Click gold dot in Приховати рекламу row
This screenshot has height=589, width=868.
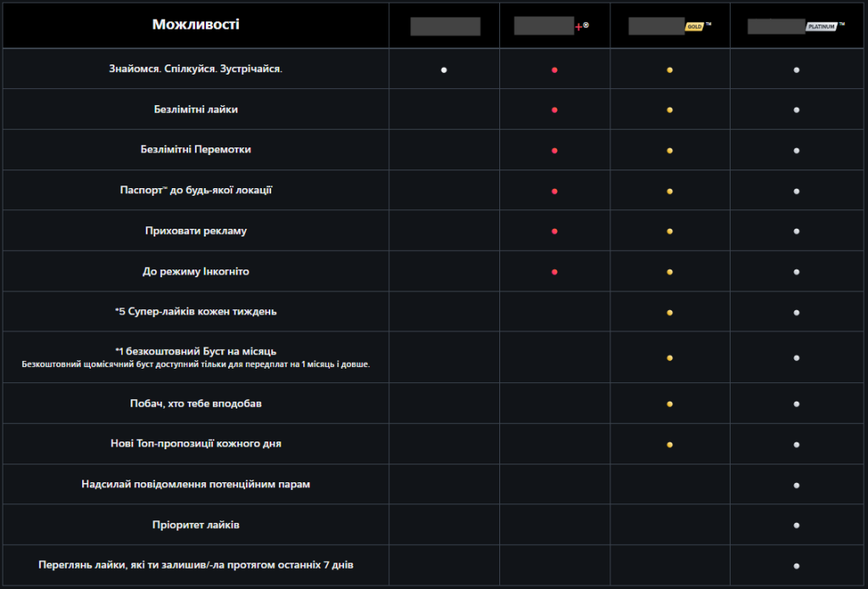pyautogui.click(x=670, y=231)
